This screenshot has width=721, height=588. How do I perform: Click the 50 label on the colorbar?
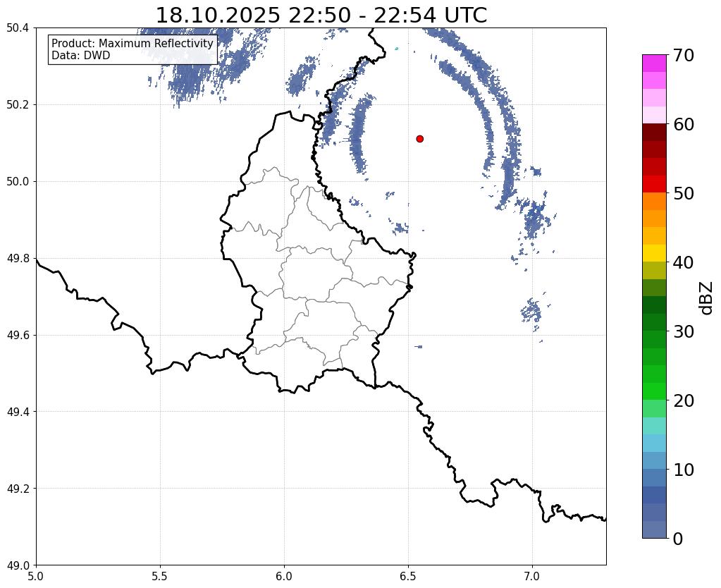(x=684, y=193)
